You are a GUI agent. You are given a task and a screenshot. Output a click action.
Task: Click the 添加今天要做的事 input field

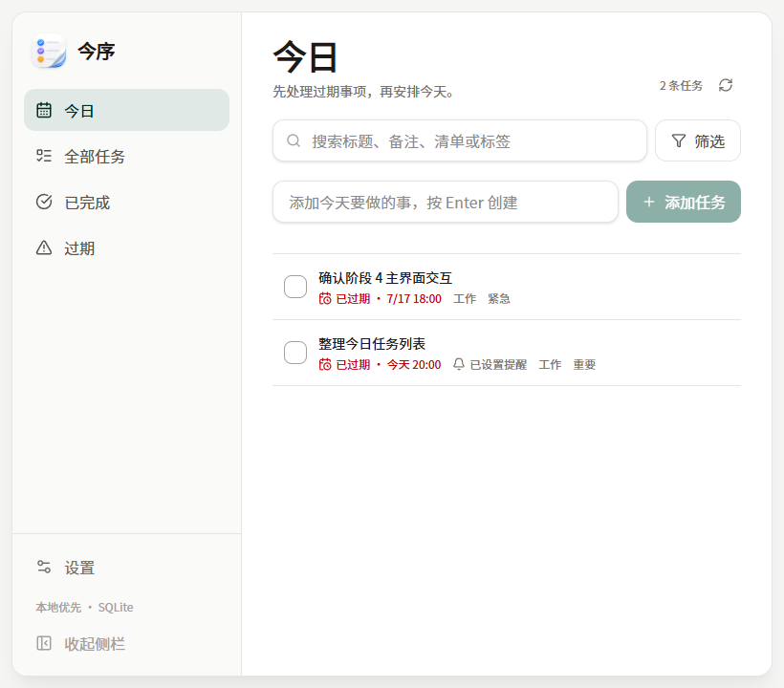445,202
